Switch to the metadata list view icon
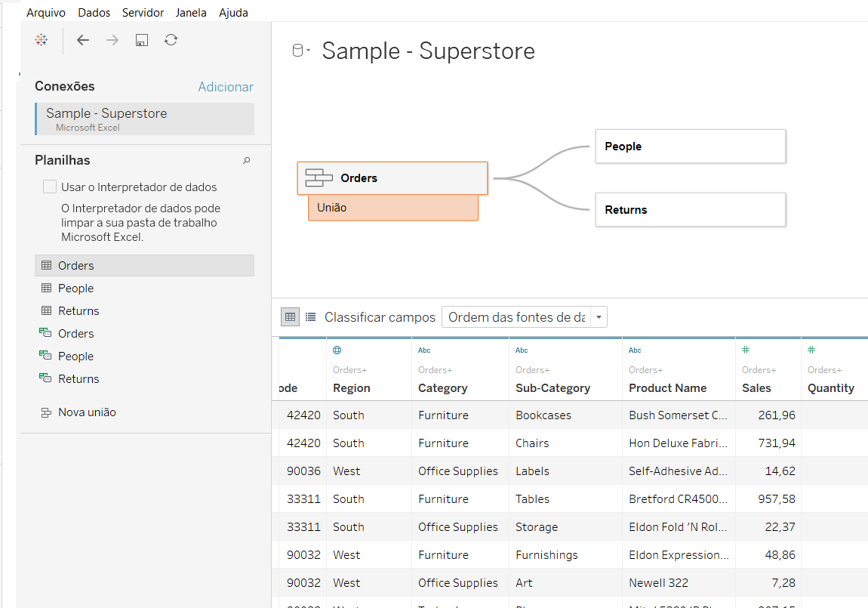This screenshot has width=868, height=608. tap(310, 316)
